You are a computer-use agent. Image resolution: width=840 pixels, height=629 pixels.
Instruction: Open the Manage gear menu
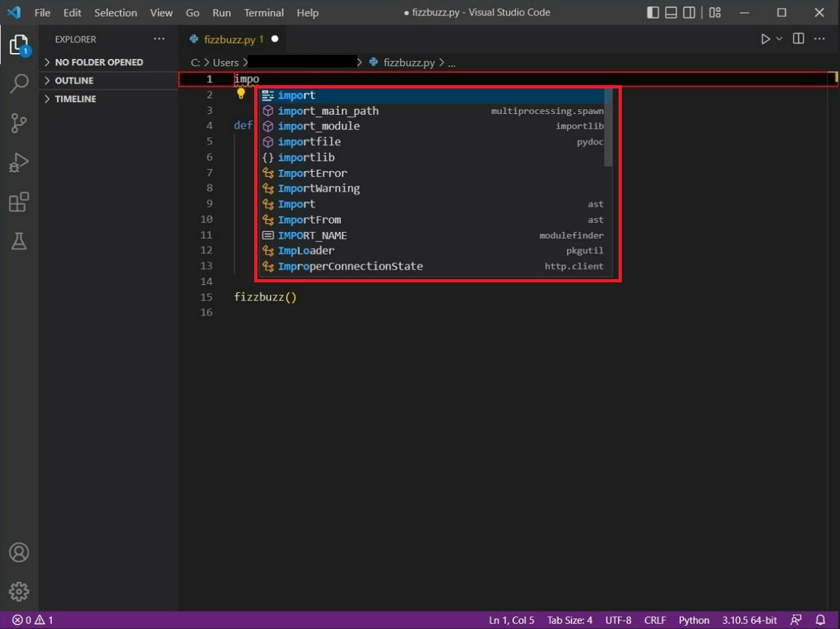19,592
